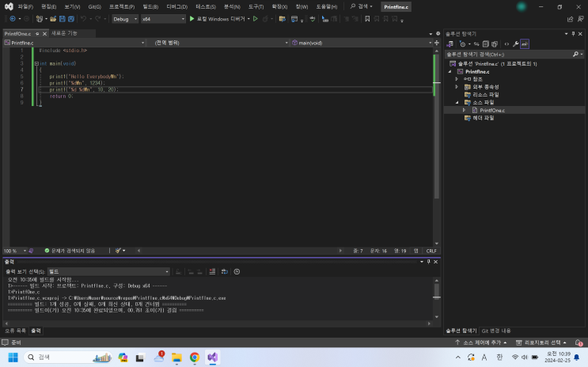Click 소스 제어에 추가 in status bar
This screenshot has width=588, height=367.
pos(481,342)
